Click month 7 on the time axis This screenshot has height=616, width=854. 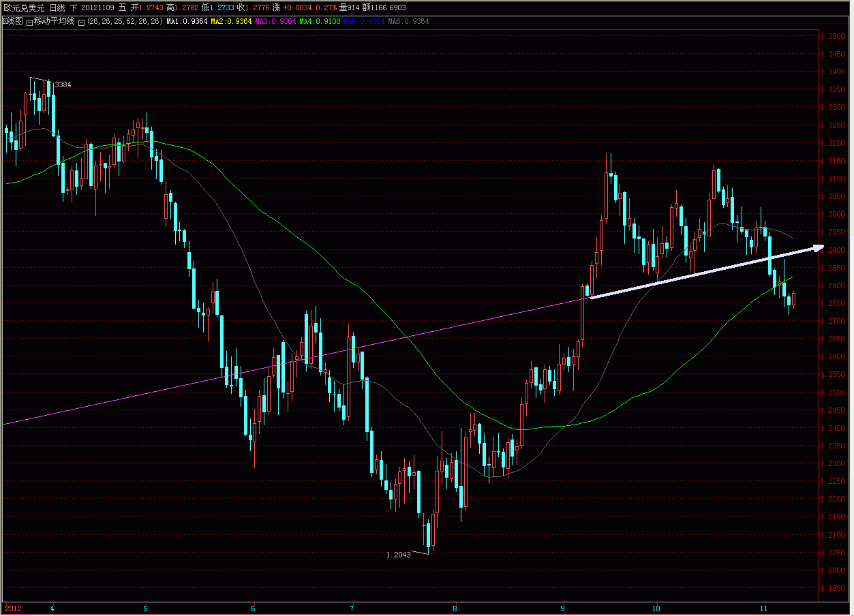click(x=352, y=608)
